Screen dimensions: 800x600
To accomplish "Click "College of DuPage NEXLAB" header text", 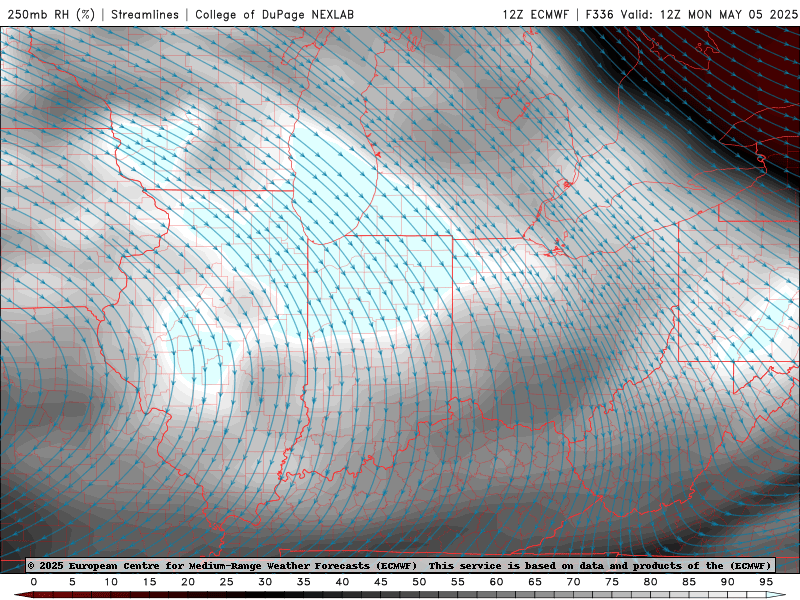I will (274, 14).
